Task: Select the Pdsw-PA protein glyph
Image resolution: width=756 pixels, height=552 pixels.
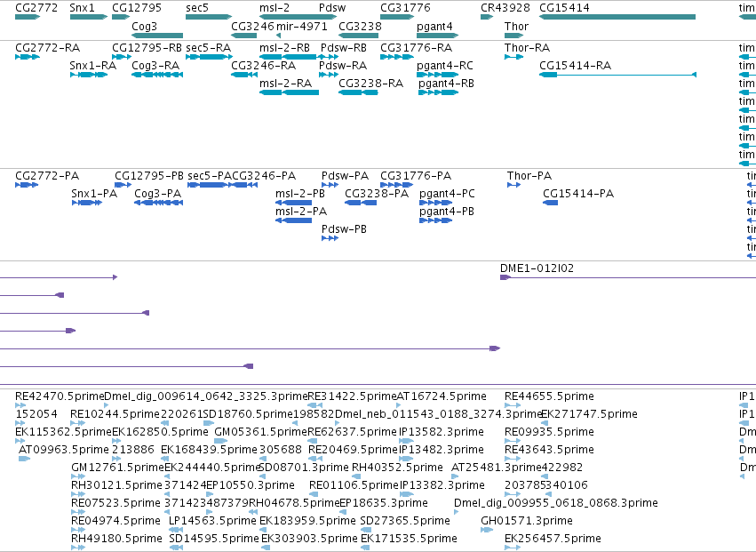Action: click(330, 185)
